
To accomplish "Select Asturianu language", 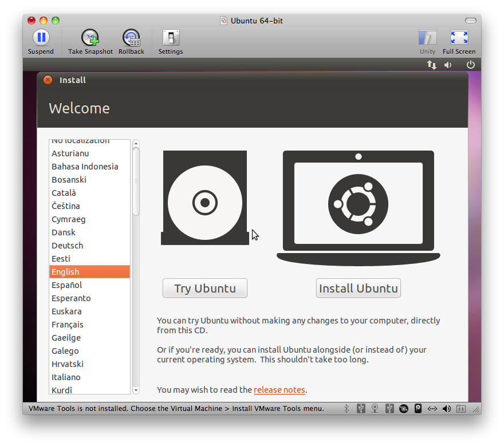I will [x=89, y=153].
